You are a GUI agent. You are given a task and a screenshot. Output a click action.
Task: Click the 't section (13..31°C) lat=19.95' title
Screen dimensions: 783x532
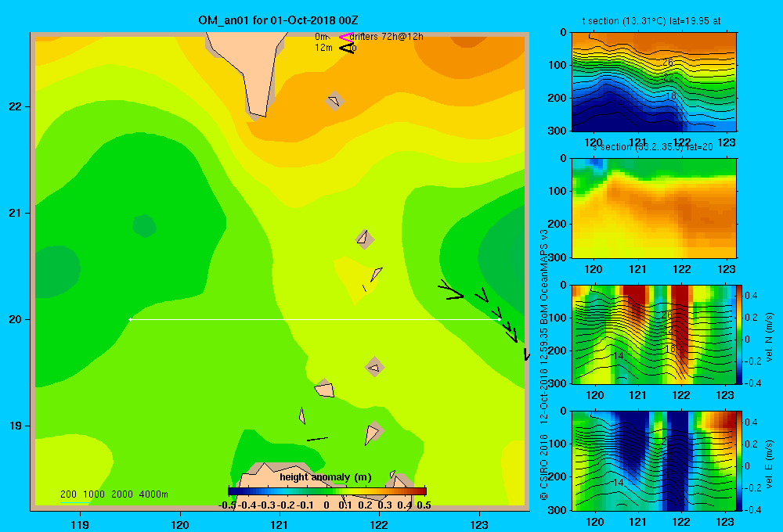point(651,21)
